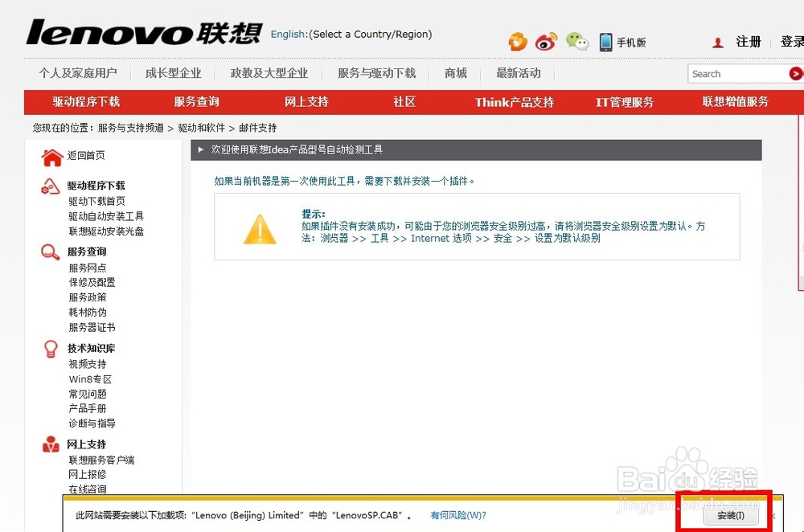Open 服务政策 in sidebar
Viewport: 804px width, 532px height.
click(x=87, y=297)
